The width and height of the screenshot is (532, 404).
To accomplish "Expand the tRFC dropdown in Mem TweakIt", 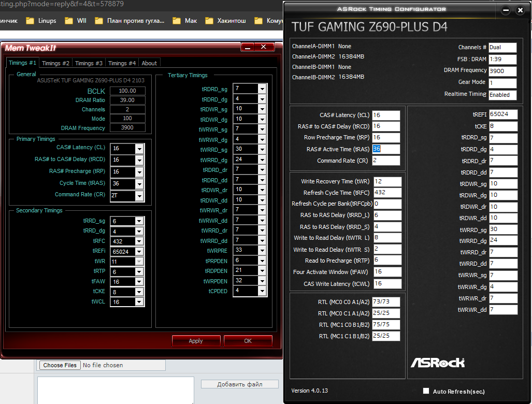I will pyautogui.click(x=139, y=241).
